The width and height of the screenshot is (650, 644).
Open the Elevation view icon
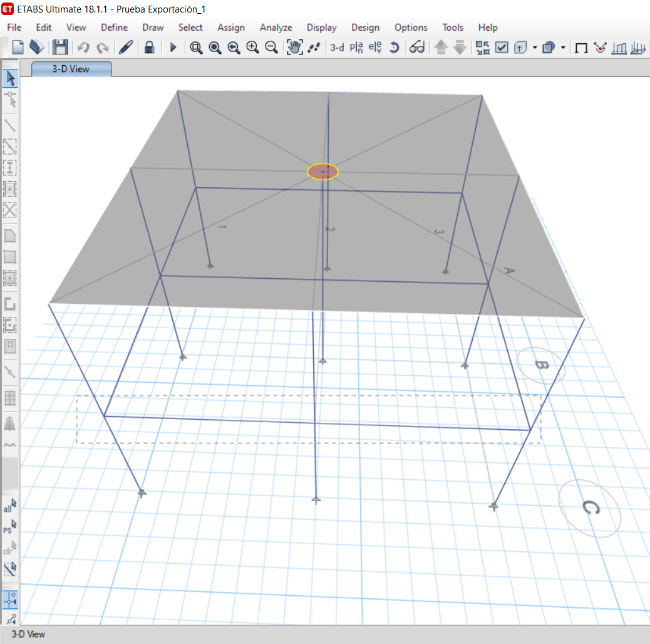coord(375,48)
